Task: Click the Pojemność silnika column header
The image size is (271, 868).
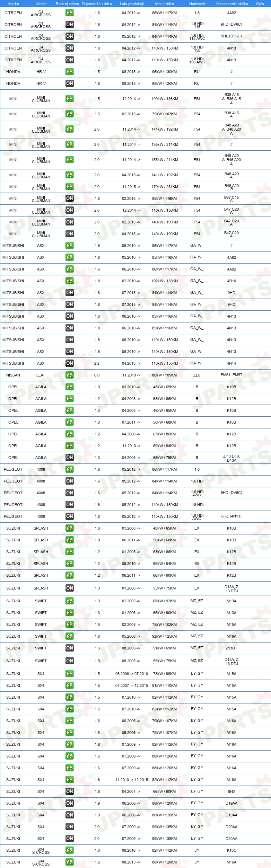Action: [97, 4]
